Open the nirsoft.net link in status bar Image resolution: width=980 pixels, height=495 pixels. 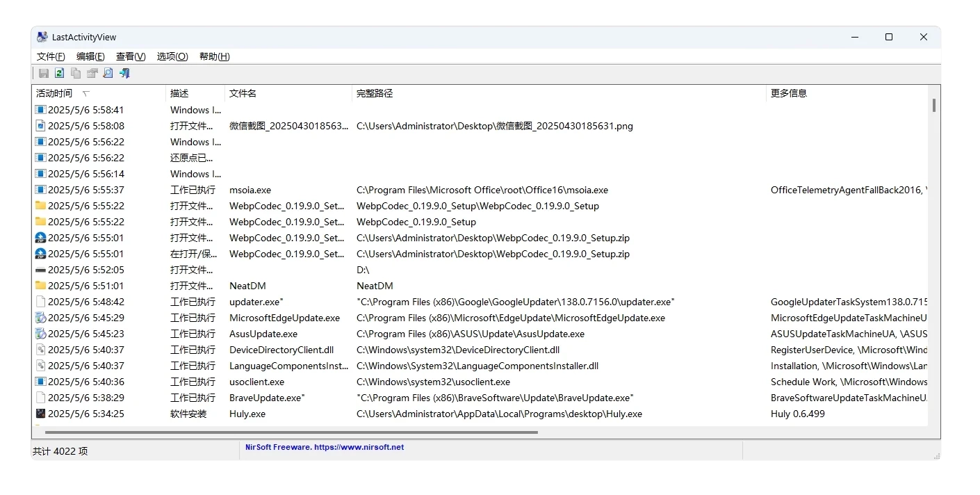pos(359,447)
